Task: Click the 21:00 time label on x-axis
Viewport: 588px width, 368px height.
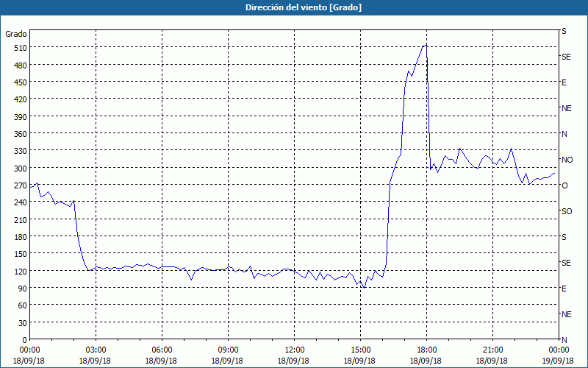Action: click(x=492, y=350)
